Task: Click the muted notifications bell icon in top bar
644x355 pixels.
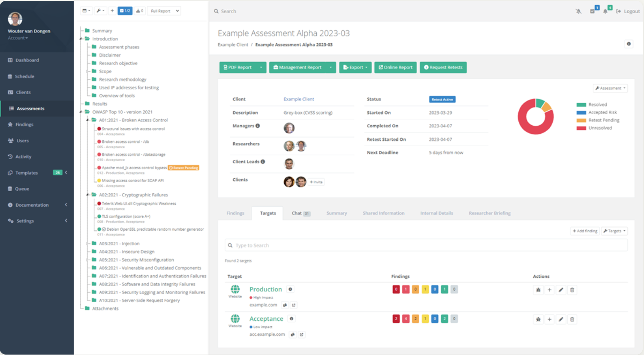Action: [x=578, y=12]
